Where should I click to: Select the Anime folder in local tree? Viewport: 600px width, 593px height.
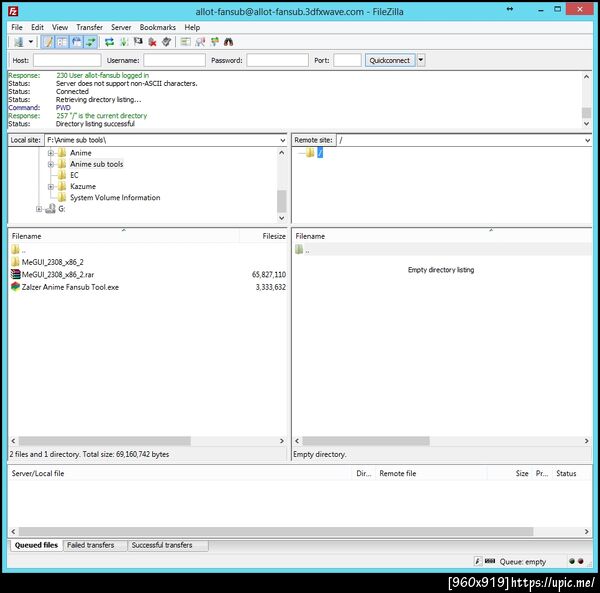[x=80, y=153]
